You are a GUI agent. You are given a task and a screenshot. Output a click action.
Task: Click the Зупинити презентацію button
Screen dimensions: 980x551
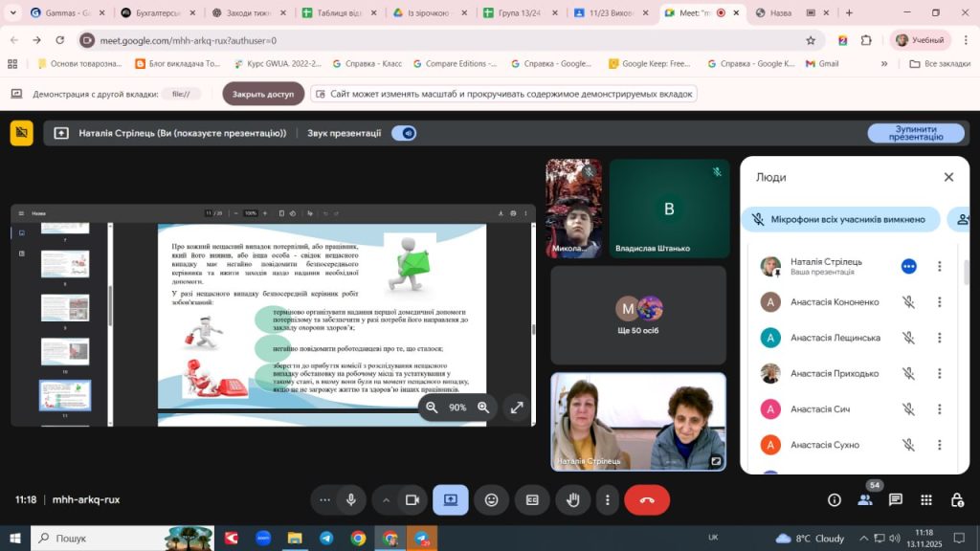pyautogui.click(x=916, y=133)
